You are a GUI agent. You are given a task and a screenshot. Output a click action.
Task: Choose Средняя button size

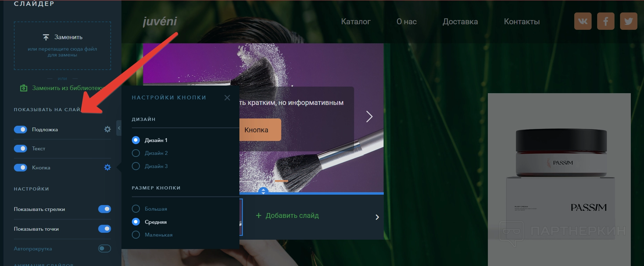[136, 222]
